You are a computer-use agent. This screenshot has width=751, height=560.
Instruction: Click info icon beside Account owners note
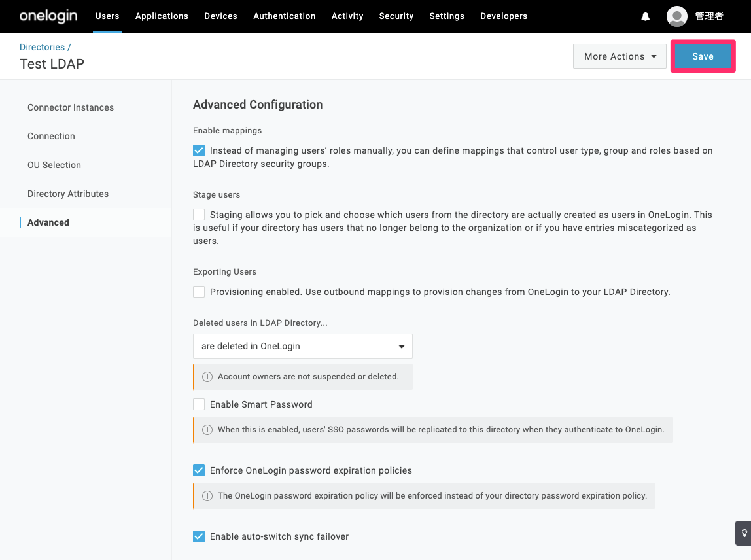pos(207,377)
